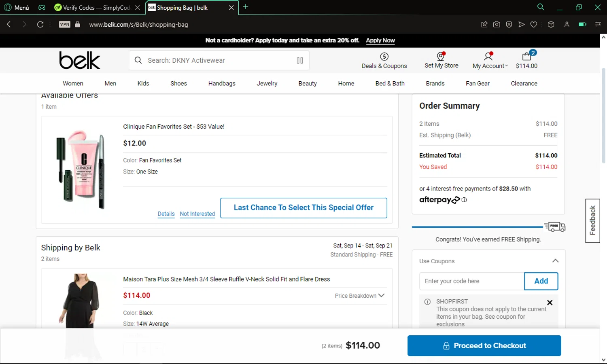Screen dimensions: 607x364
Task: Click the Apply Now cardholder link
Action: pos(380,40)
